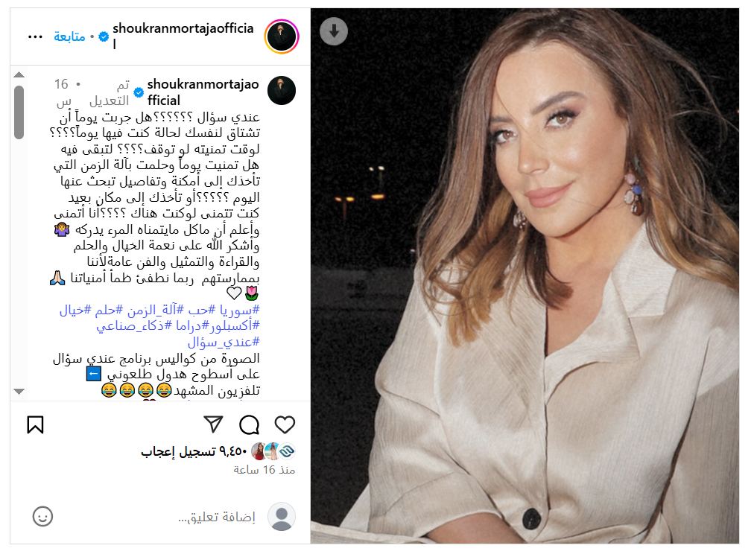
Task: Click the caption's shoukranmortajaofficial username
Action: pyautogui.click(x=203, y=92)
